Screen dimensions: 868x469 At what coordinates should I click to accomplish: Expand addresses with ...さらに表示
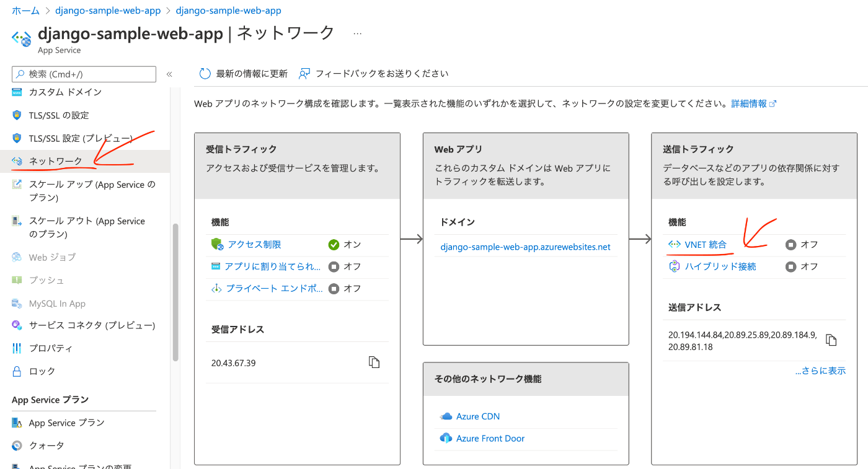click(820, 370)
